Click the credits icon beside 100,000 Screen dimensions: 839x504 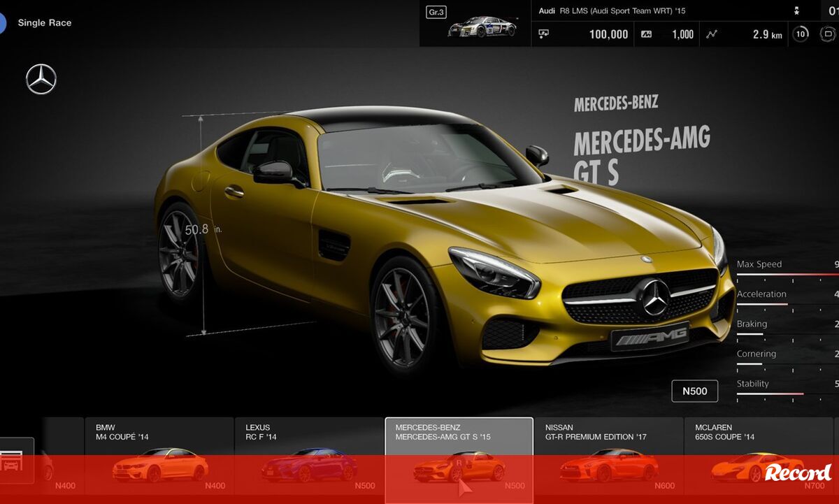544,34
